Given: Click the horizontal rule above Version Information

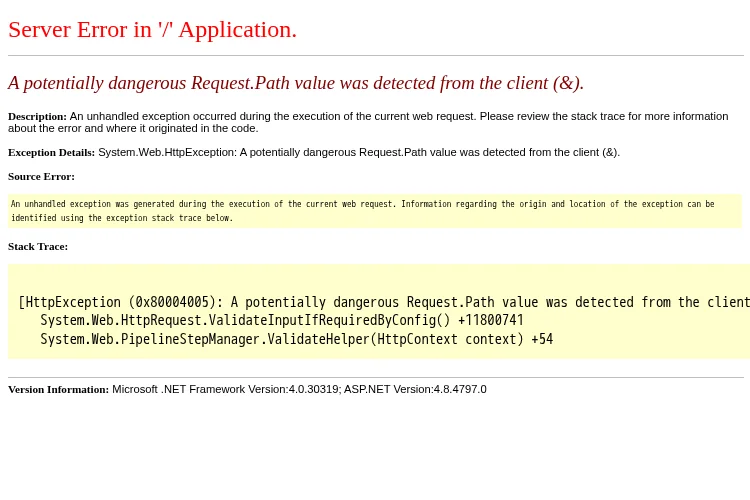Looking at the screenshot, I should (376, 378).
